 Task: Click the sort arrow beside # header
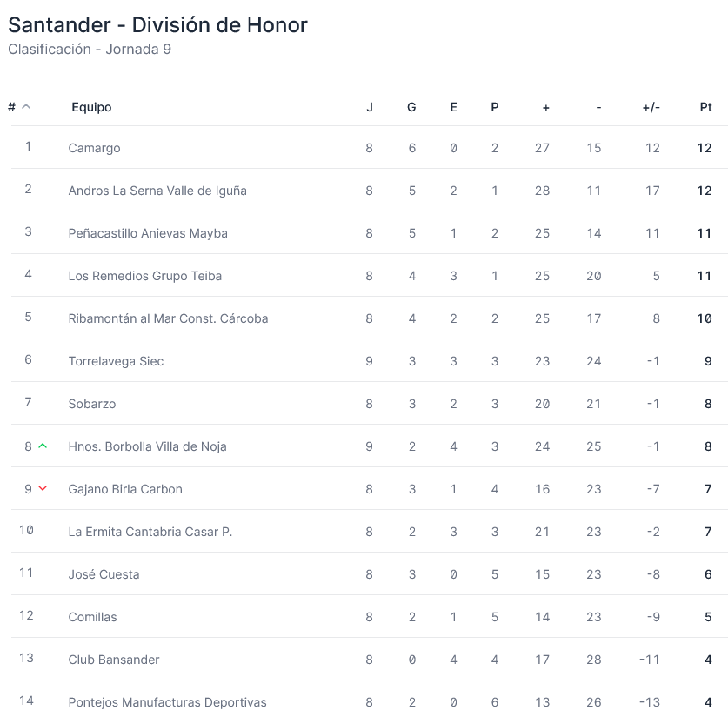(x=26, y=107)
